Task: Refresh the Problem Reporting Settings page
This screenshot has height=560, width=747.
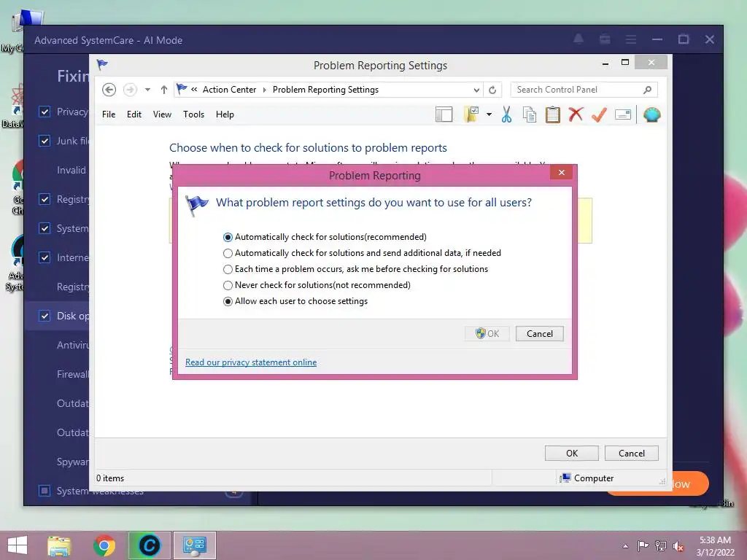Action: [x=492, y=90]
